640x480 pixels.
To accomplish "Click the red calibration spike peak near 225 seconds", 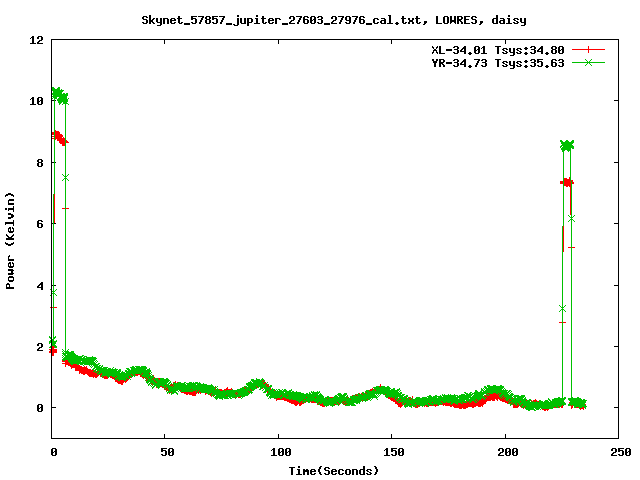I will tap(567, 182).
